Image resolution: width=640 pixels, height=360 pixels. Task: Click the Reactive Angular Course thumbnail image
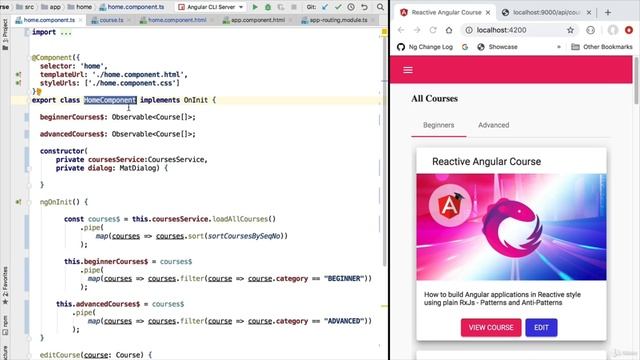click(x=511, y=227)
